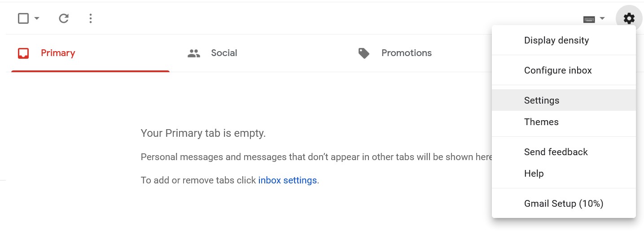This screenshot has height=248, width=644.
Task: Refresh the inbox with the reload icon
Action: [64, 18]
